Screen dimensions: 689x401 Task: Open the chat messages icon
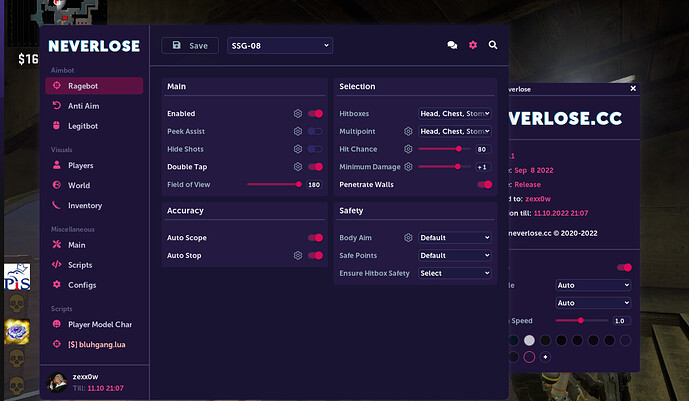[x=452, y=45]
